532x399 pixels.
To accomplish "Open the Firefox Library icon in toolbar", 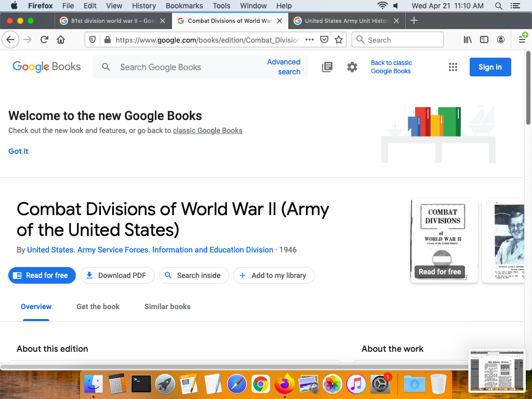I will [x=468, y=40].
